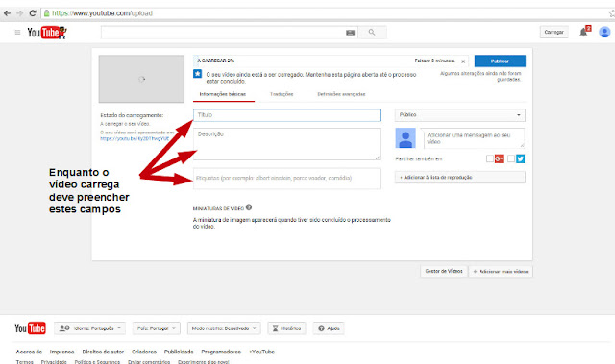Click the Google+ share icon
615x364 pixels.
(x=499, y=158)
